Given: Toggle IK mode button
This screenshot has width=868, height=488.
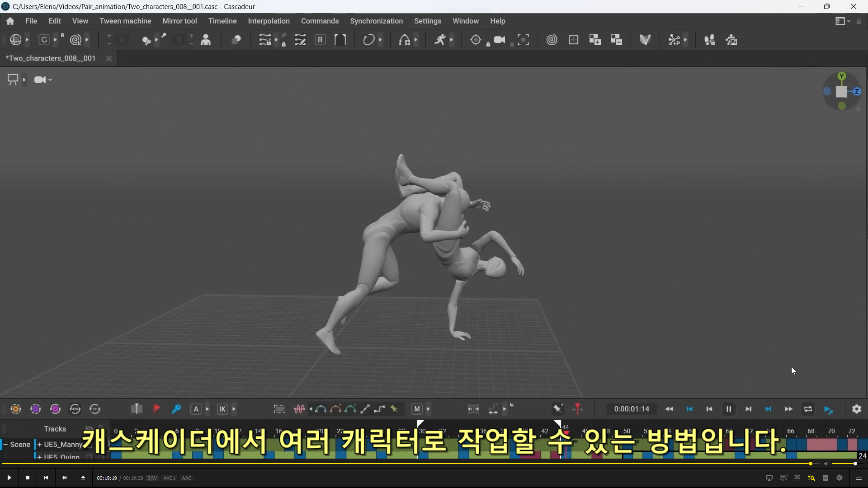Looking at the screenshot, I should click(x=222, y=409).
